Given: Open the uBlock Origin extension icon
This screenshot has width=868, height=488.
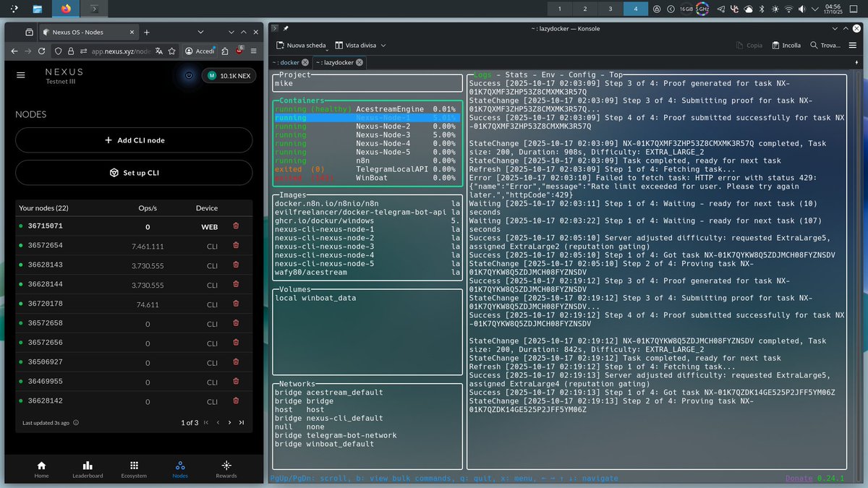Looking at the screenshot, I should point(239,51).
